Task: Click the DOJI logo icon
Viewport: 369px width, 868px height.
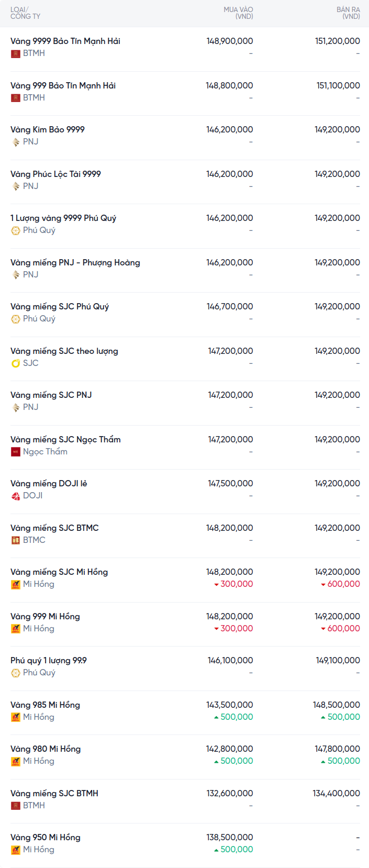Action: [x=16, y=496]
